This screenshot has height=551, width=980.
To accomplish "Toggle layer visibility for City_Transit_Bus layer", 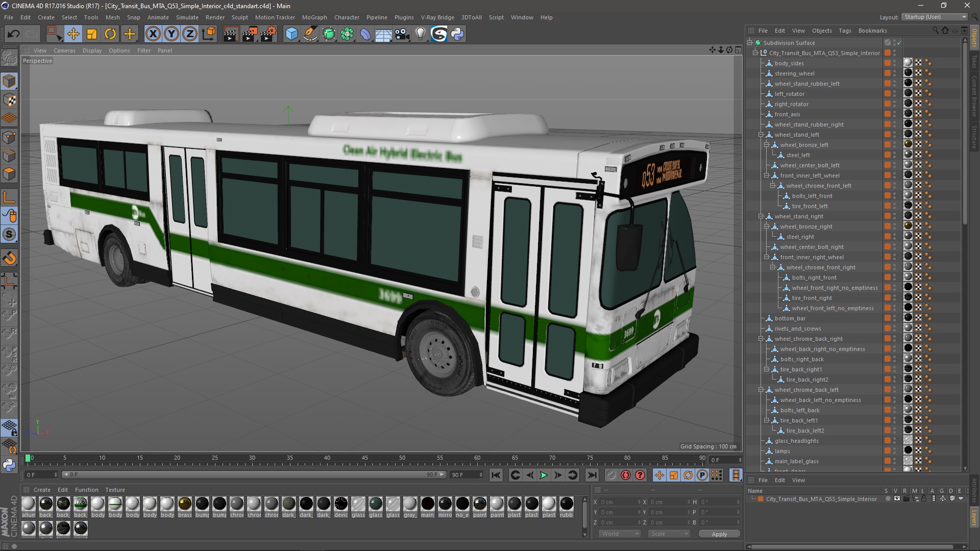I will [x=897, y=499].
